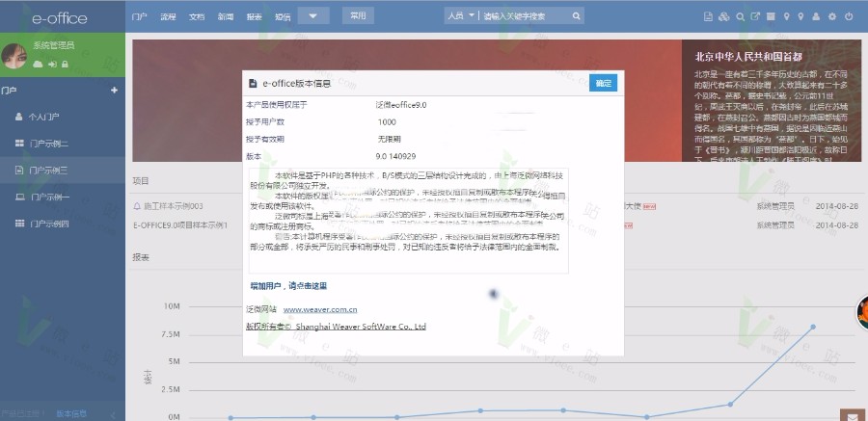Click the second location pin icon
The image size is (868, 421).
(800, 16)
